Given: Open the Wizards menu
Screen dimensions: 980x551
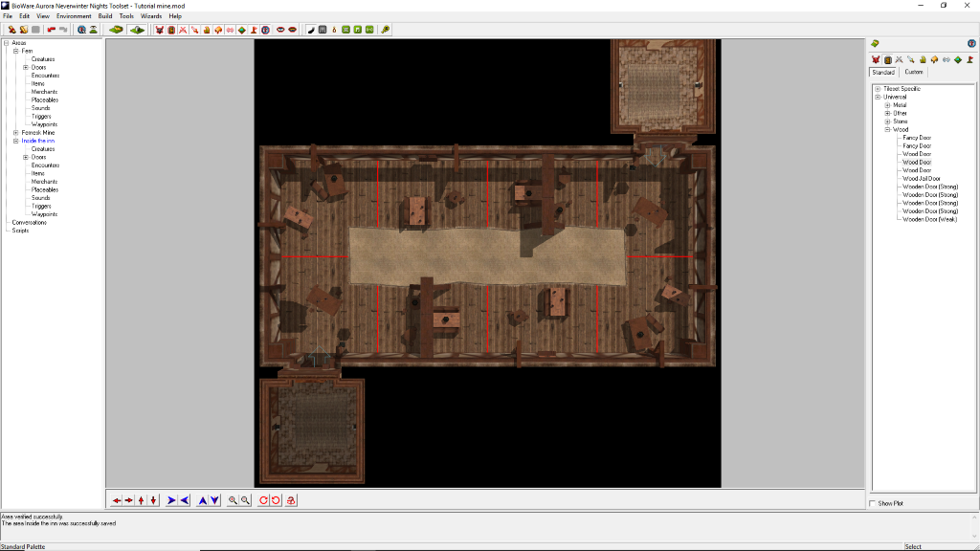Looking at the screenshot, I should tap(150, 16).
